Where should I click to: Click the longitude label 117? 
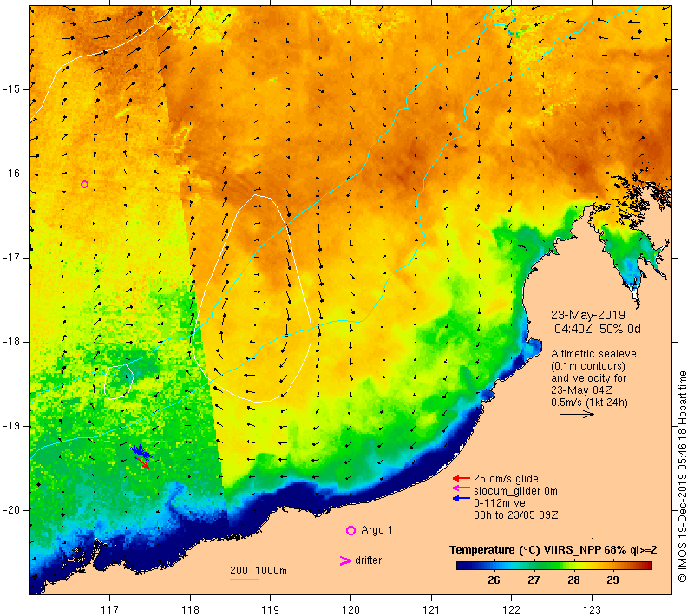110,610
